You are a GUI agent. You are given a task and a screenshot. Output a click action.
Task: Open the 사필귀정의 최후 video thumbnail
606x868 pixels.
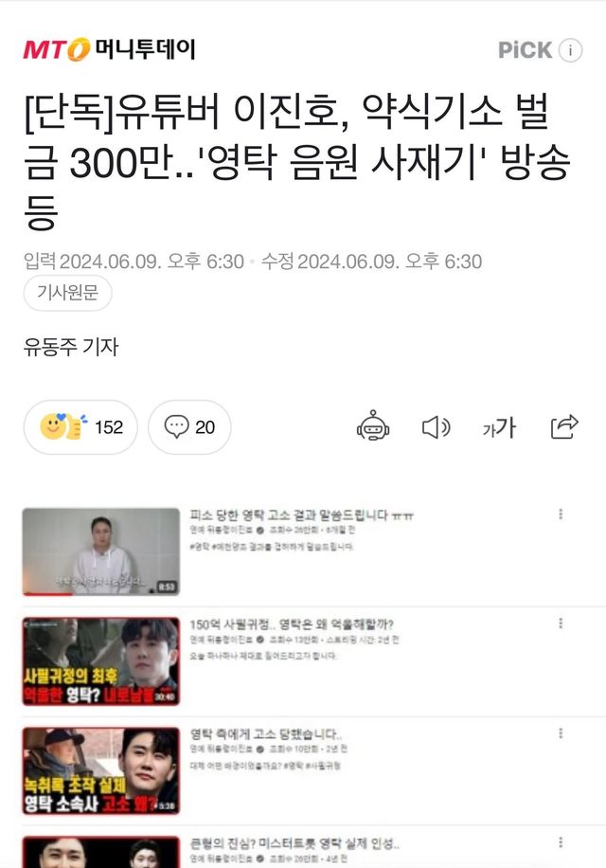(101, 661)
